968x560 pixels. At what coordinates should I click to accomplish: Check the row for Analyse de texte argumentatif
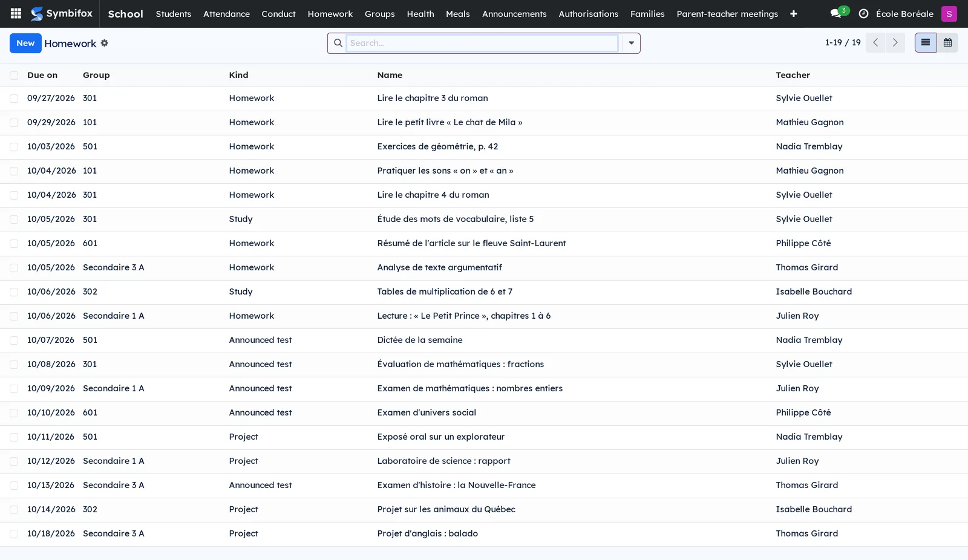point(14,268)
